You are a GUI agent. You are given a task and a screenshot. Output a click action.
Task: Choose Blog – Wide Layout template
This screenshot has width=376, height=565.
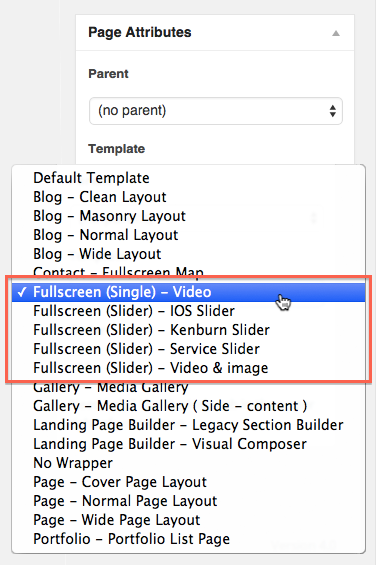coord(189,254)
